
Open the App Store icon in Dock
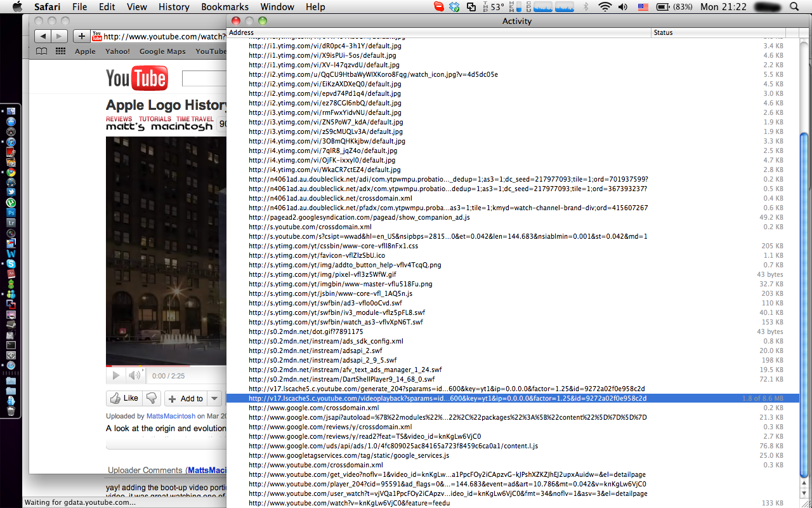(x=11, y=121)
